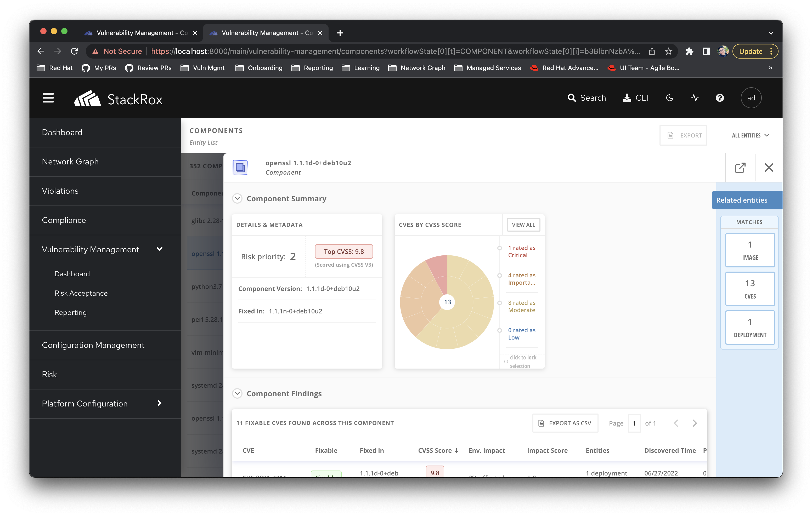
Task: Collapse the Component Findings section
Action: tap(237, 393)
